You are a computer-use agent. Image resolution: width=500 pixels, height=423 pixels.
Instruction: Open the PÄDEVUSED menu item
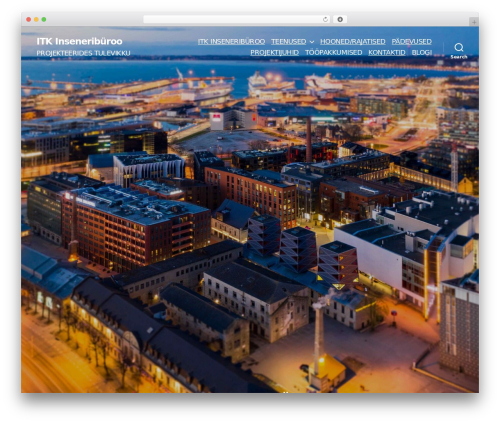tap(411, 42)
